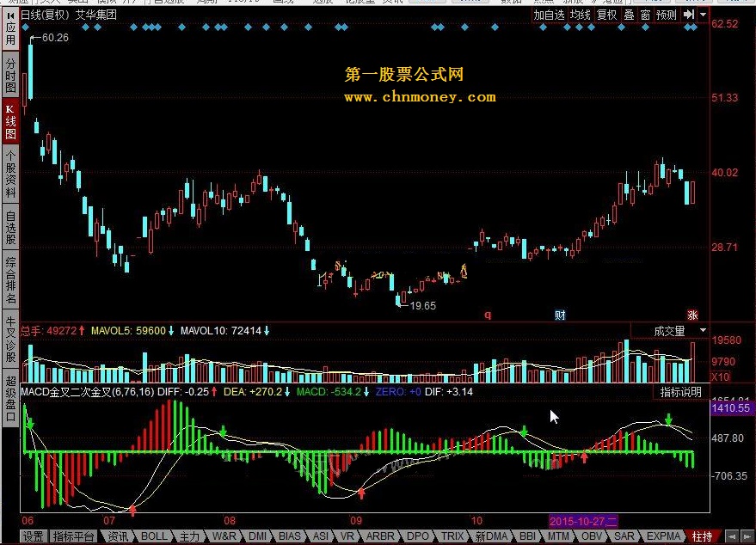Click the red q event marker
The width and height of the screenshot is (756, 545).
click(488, 315)
